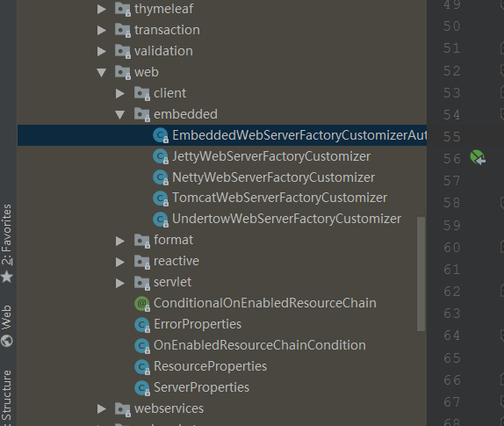
Task: Click annotation icon of ConditionalOnEnabledResourceChain
Action: [141, 304]
